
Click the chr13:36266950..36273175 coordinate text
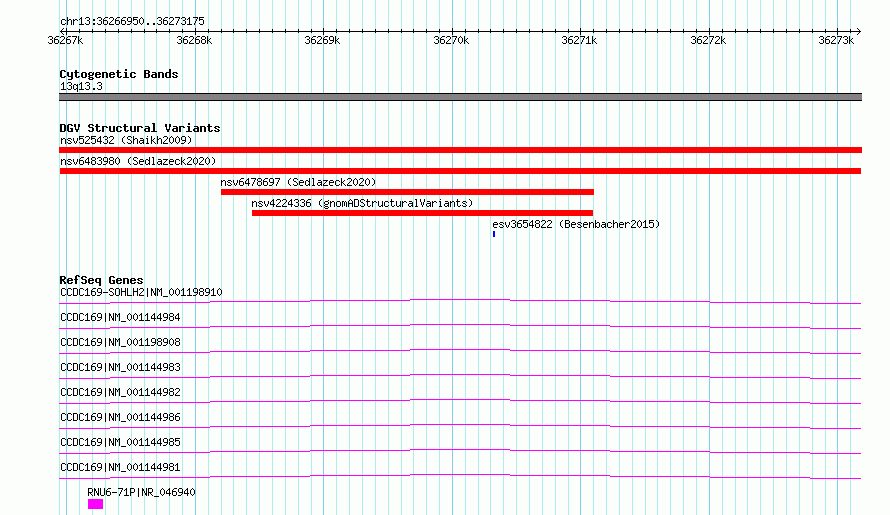(x=132, y=22)
